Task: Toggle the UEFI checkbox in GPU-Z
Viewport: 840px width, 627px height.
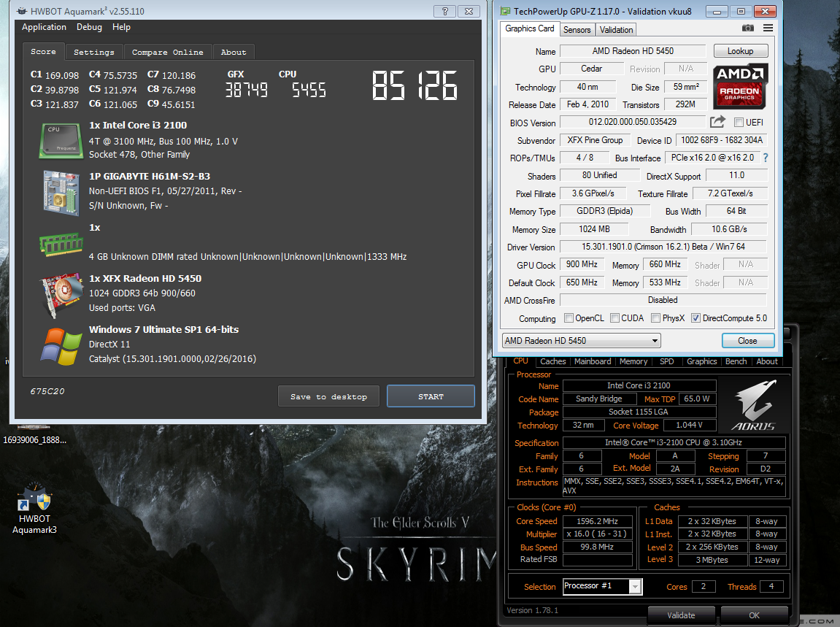Action: coord(739,122)
